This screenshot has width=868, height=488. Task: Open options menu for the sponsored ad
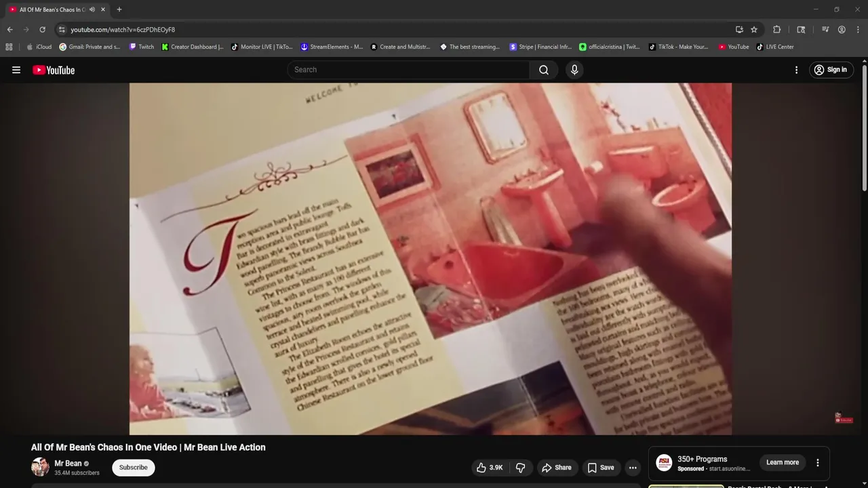tap(818, 463)
